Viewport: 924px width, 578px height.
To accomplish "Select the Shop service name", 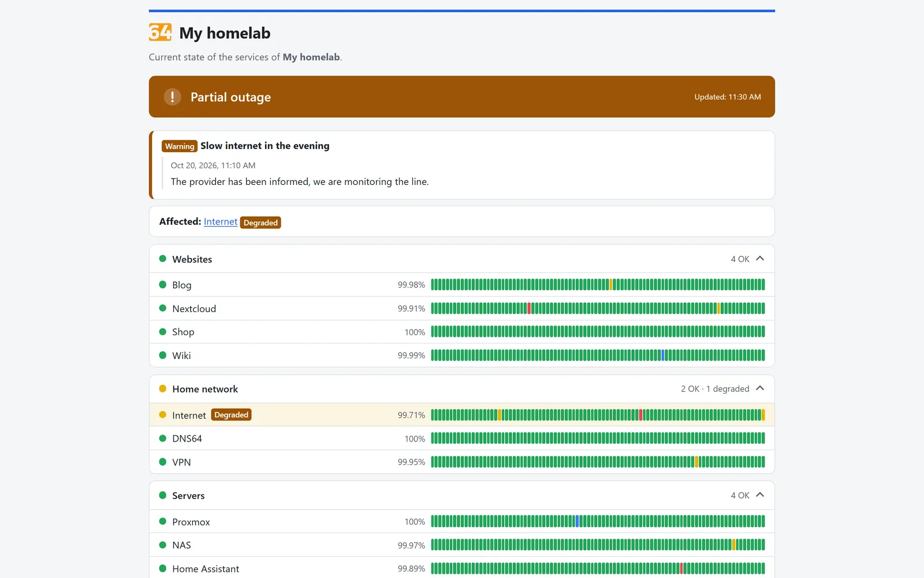I will click(x=183, y=332).
